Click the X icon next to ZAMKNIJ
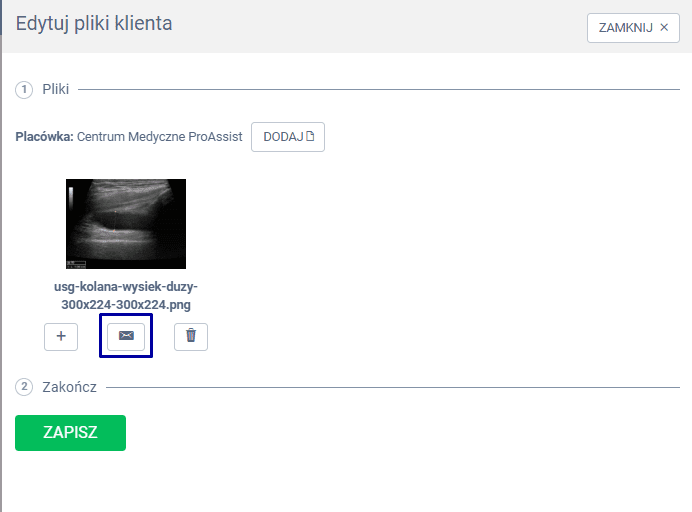Screen dimensions: 692x512 pyautogui.click(x=664, y=28)
